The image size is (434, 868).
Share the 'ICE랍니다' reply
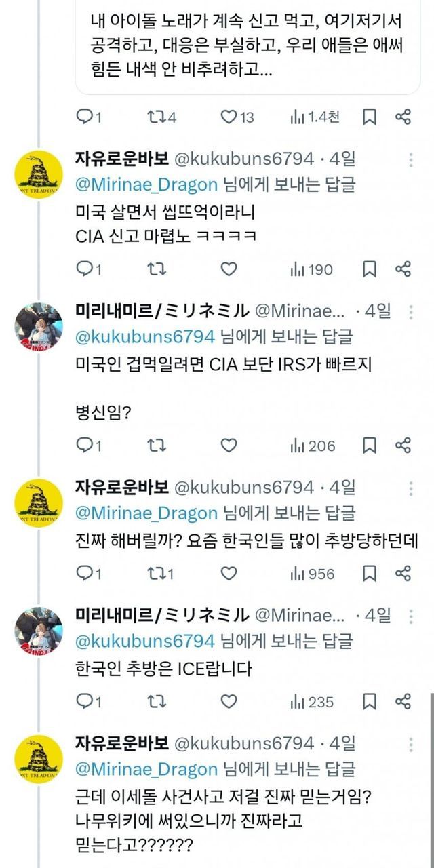click(x=403, y=701)
